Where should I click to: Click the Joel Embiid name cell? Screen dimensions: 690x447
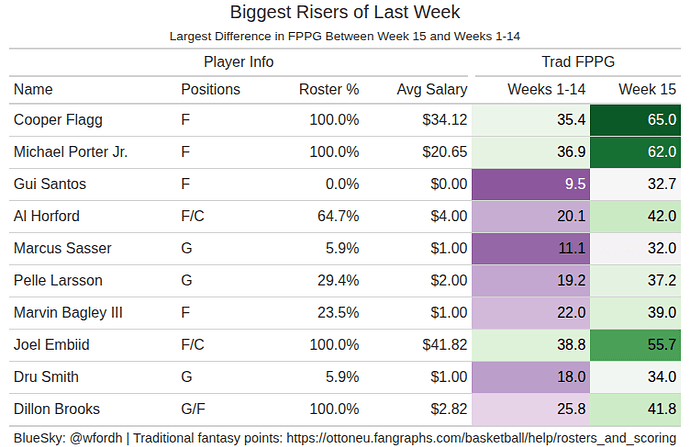coord(53,345)
